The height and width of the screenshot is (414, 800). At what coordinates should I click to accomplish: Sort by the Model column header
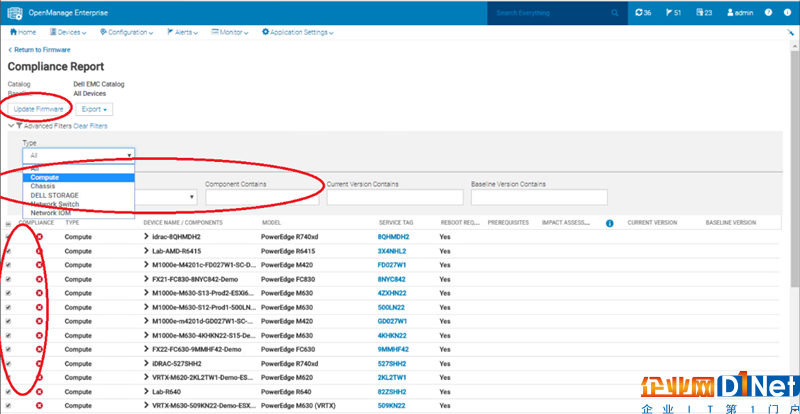271,223
